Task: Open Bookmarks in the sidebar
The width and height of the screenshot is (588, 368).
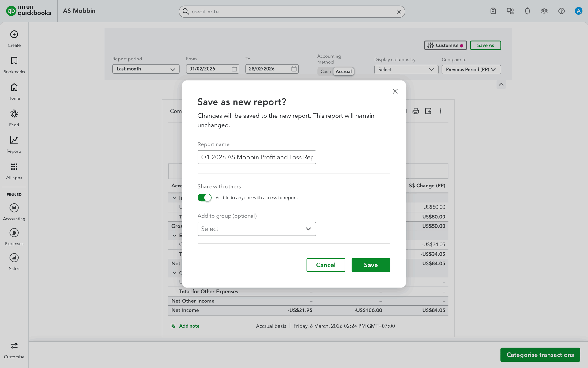Action: coord(14,65)
